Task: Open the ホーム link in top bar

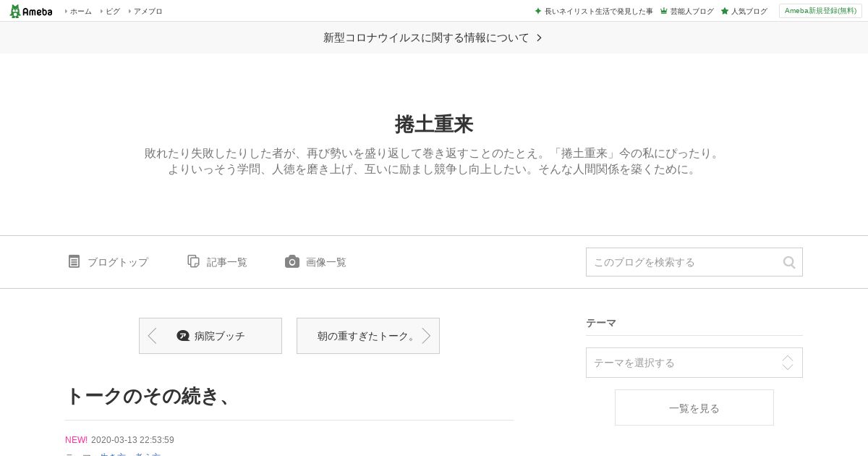Action: point(80,11)
